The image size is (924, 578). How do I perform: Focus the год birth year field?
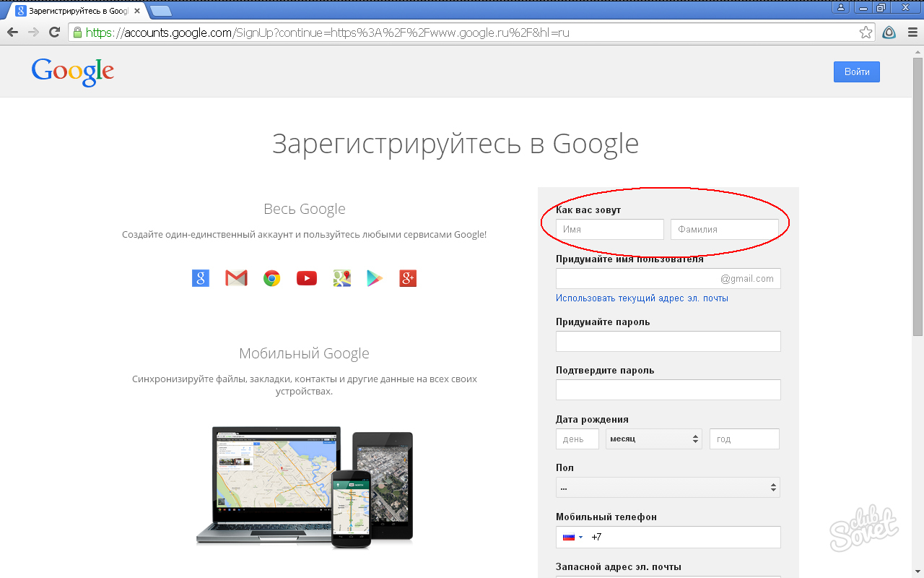tap(744, 439)
